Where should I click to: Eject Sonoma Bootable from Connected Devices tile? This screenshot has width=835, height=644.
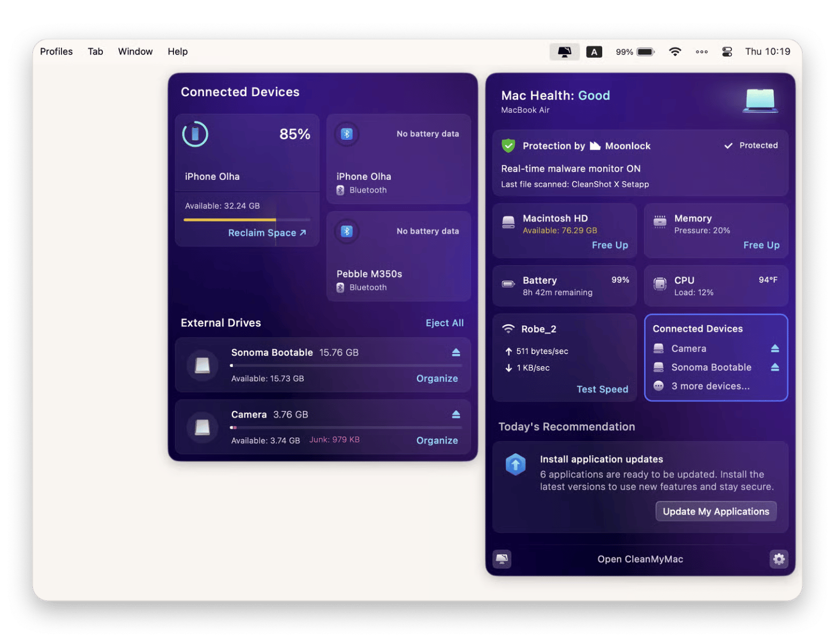775,367
